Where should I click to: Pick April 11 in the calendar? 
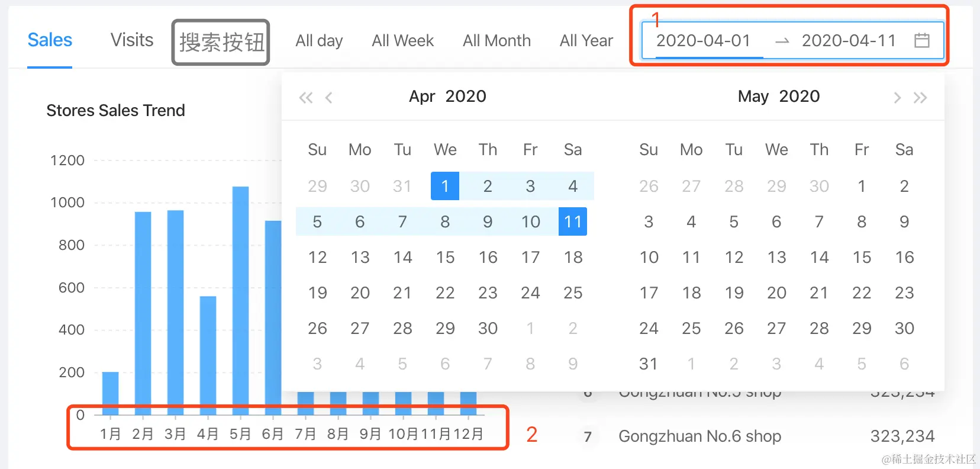(x=573, y=221)
